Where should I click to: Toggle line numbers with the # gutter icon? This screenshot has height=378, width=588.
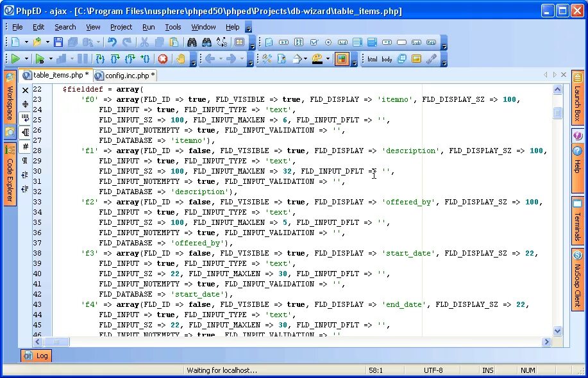coord(25,146)
